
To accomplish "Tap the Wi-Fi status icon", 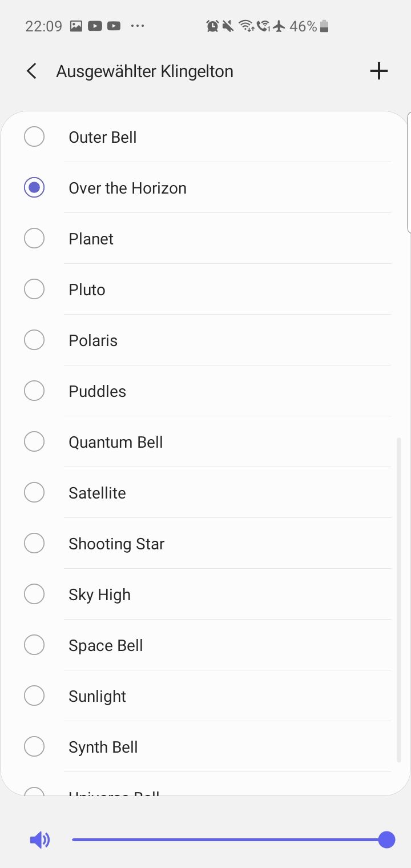I will click(246, 26).
